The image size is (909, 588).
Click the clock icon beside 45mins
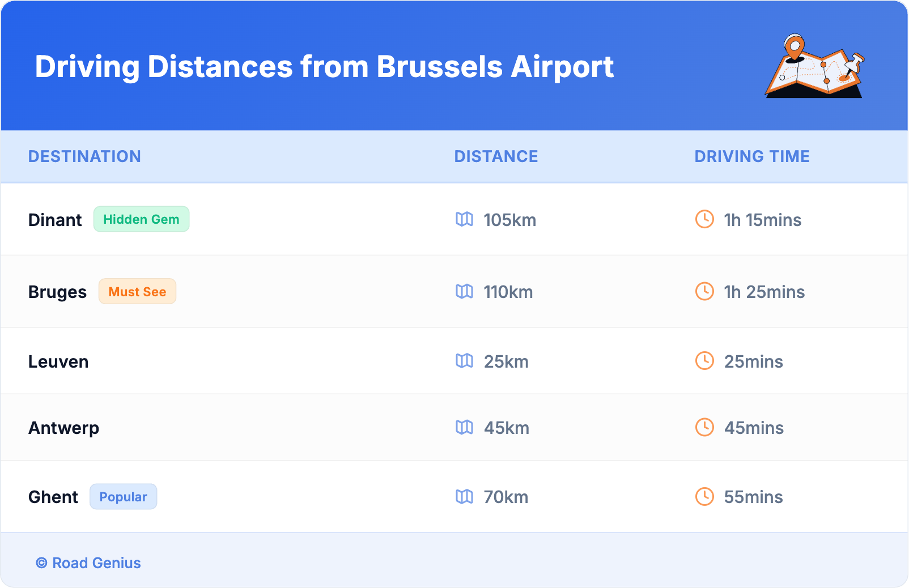tap(704, 427)
